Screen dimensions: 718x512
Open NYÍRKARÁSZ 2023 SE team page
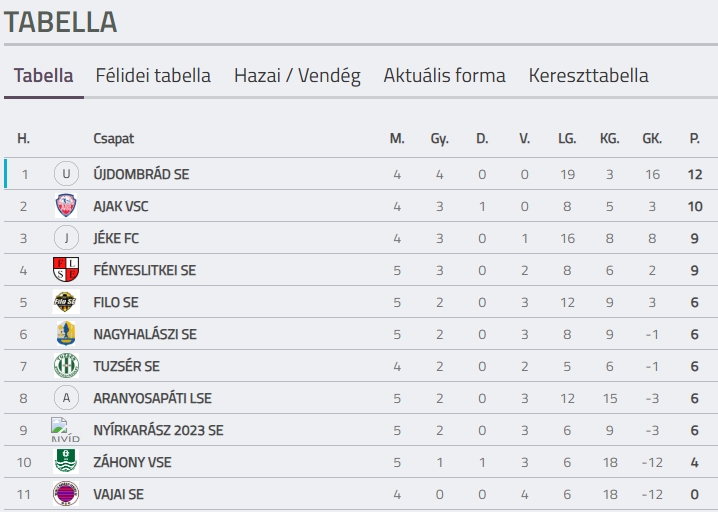pos(158,430)
